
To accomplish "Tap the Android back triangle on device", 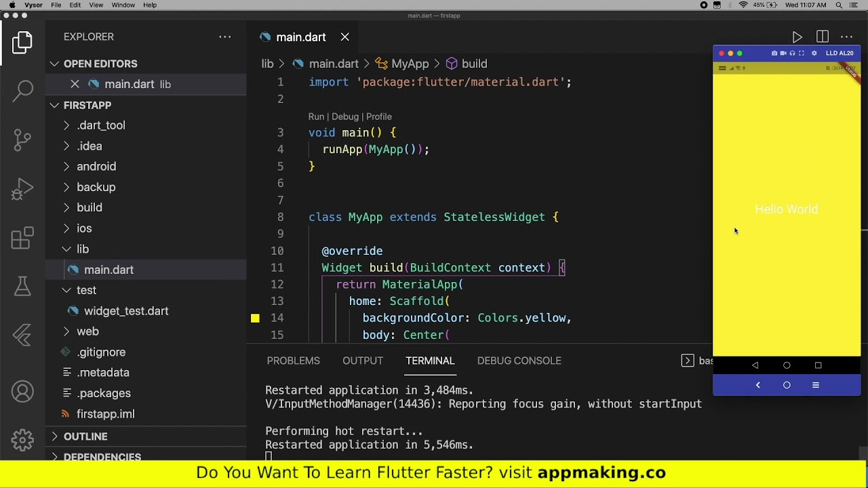I will [755, 365].
